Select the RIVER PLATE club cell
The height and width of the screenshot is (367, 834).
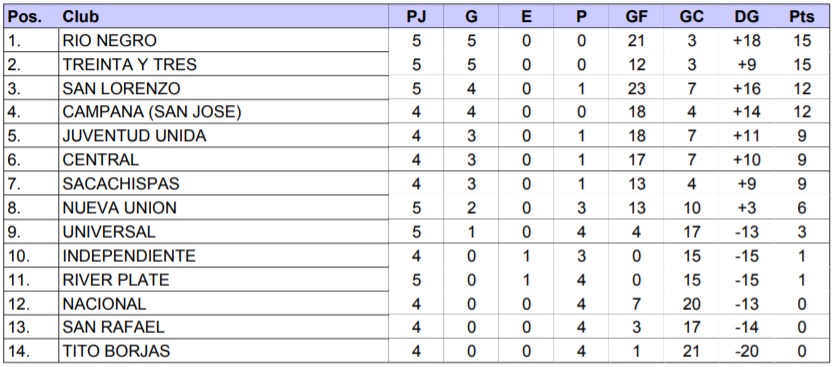point(223,280)
